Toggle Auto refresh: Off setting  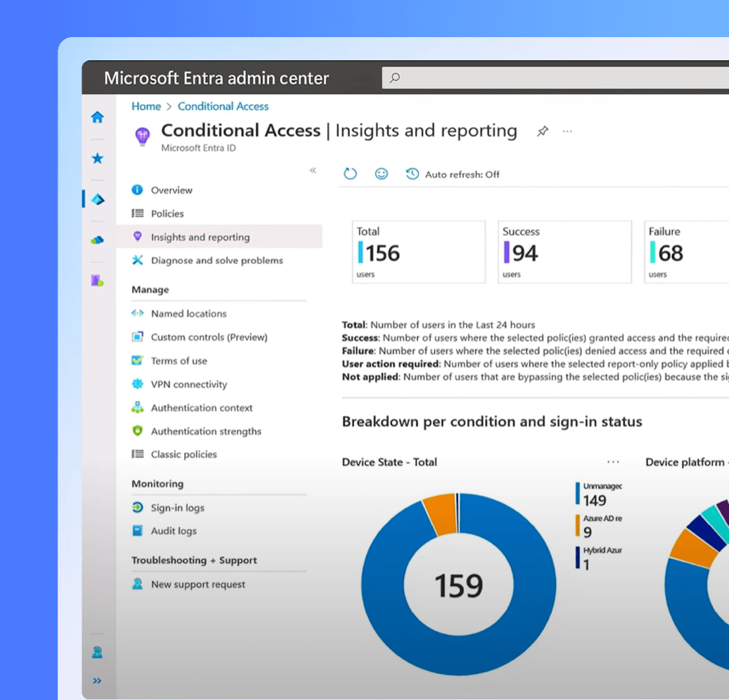[x=453, y=174]
